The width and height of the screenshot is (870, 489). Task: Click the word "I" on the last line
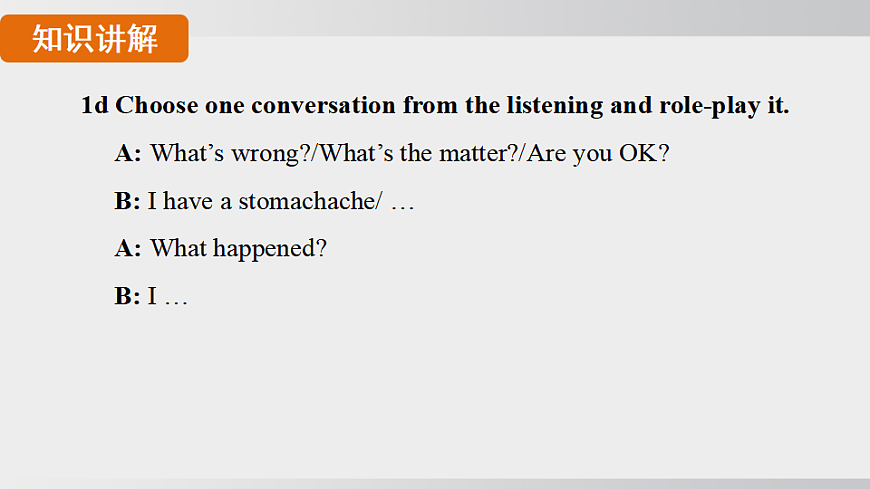click(x=152, y=296)
